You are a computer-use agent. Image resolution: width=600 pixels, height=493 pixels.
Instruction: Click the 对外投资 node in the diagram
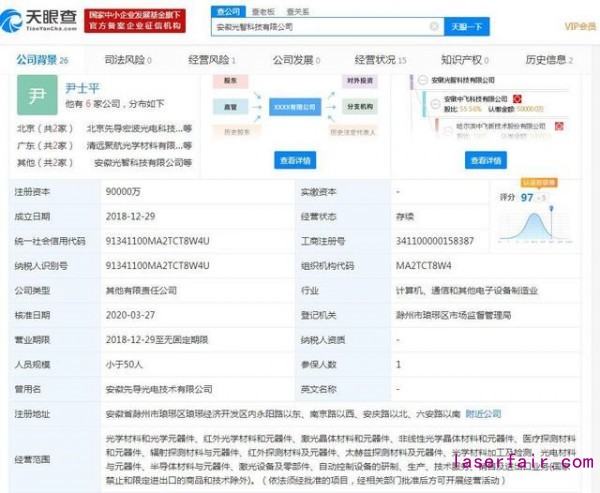tap(358, 79)
